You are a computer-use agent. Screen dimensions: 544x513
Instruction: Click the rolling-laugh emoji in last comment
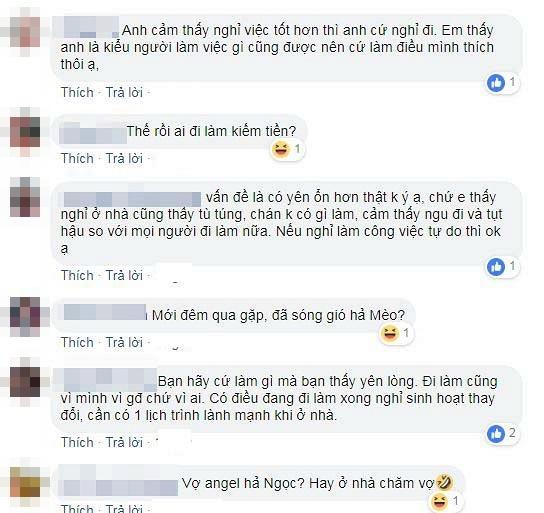[x=445, y=482]
